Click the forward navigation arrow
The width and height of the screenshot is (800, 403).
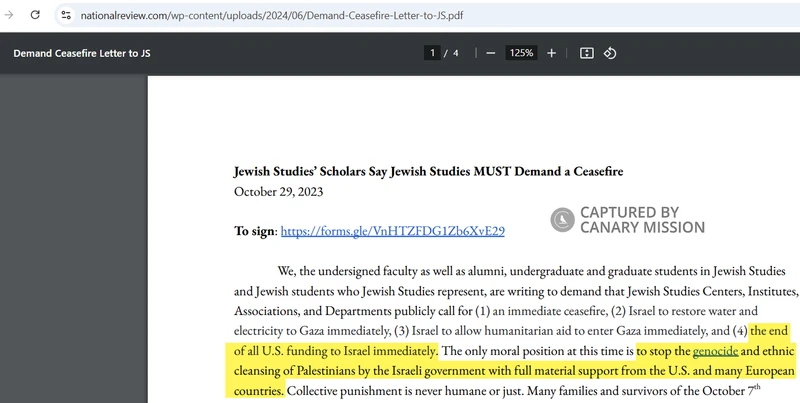(9, 15)
